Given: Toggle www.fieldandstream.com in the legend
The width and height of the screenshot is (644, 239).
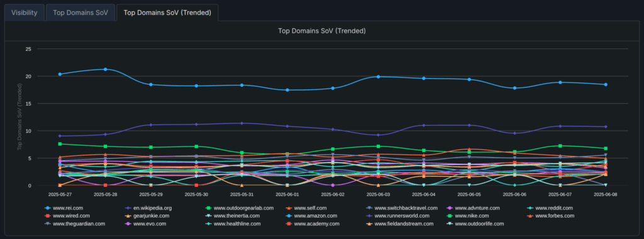Looking at the screenshot, I should click(x=399, y=224).
